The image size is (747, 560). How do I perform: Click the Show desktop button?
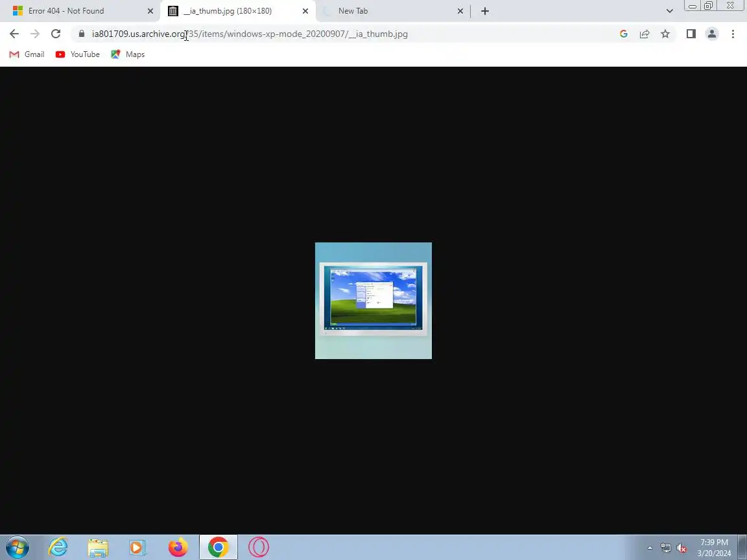[x=742, y=547]
